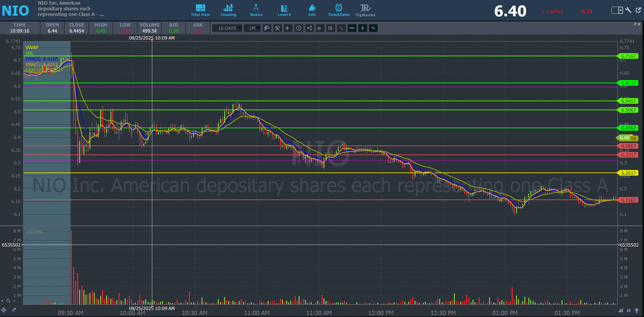Click the BID price 6.39
644x317 pixels.
pyautogui.click(x=174, y=31)
